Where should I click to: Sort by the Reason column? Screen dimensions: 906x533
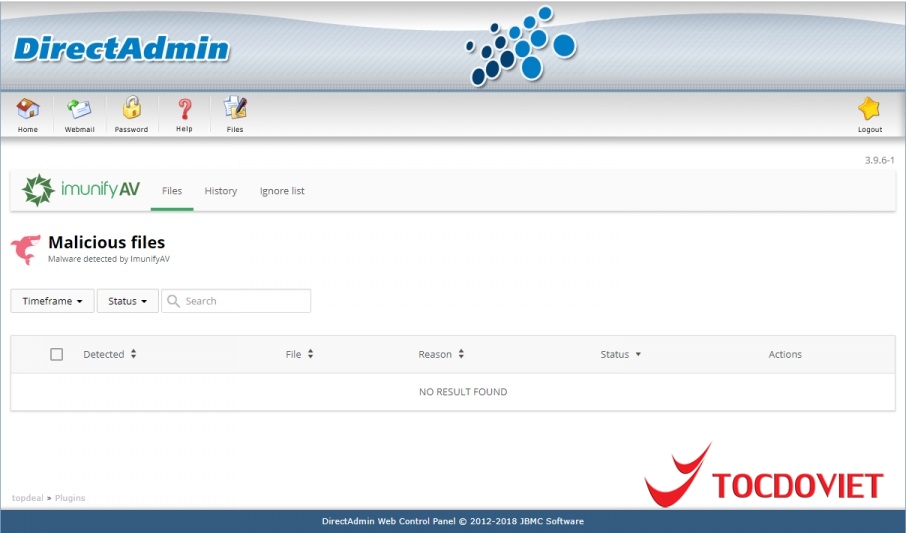click(x=441, y=354)
